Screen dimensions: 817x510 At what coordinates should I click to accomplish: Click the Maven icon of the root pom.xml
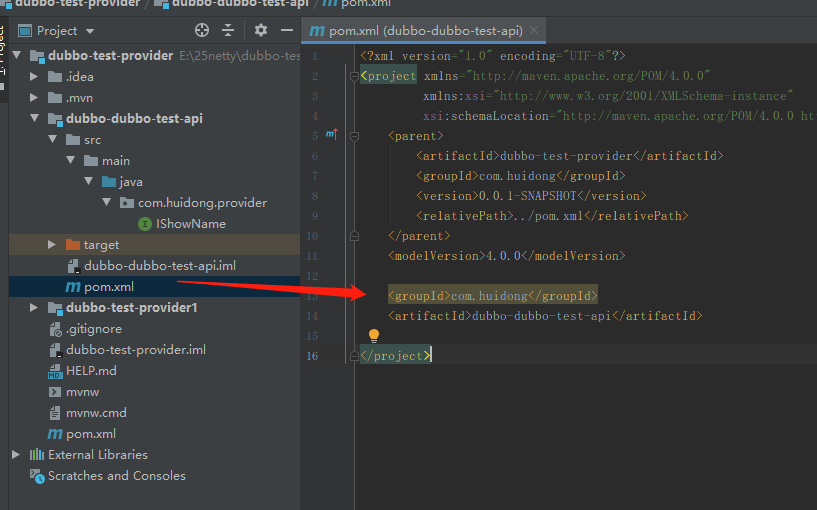pos(55,433)
